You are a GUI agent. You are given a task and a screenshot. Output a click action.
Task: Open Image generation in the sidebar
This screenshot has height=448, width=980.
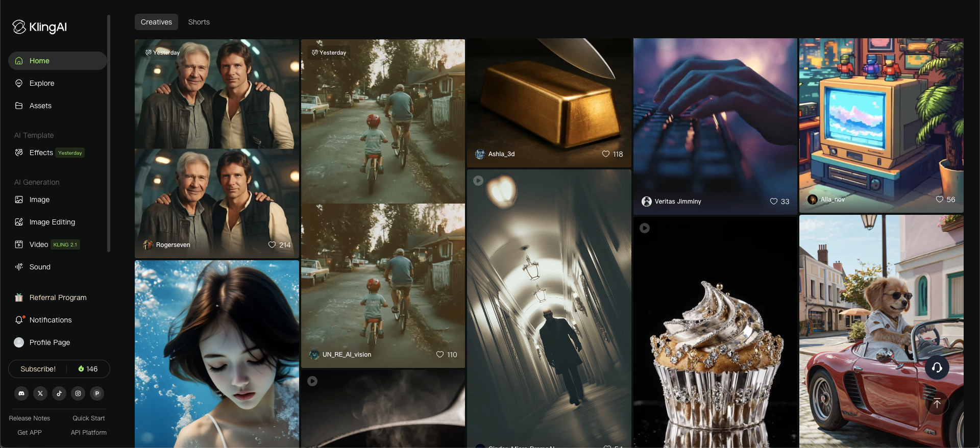pos(58,200)
